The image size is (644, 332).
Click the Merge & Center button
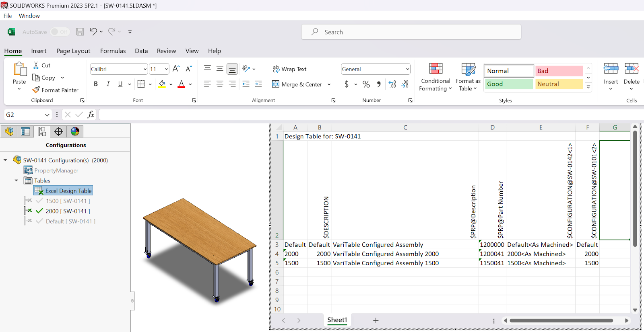pyautogui.click(x=297, y=84)
